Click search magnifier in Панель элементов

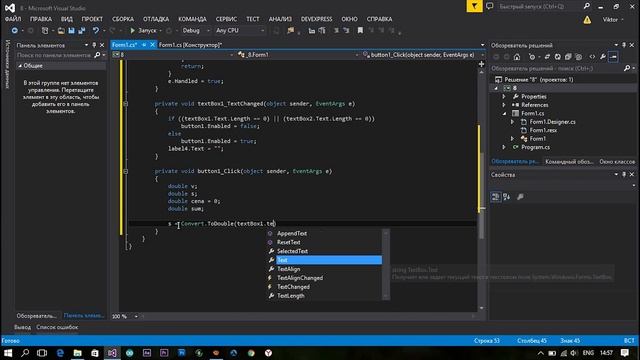coord(97,55)
